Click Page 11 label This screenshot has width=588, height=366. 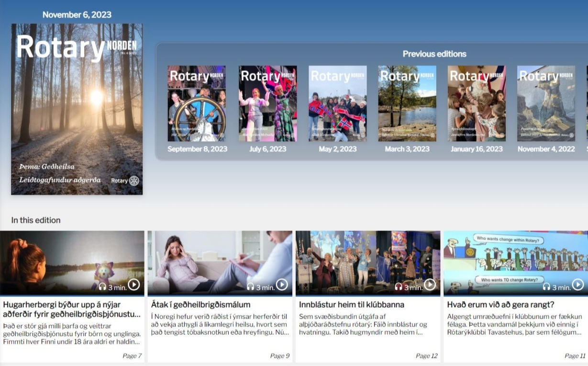click(575, 356)
